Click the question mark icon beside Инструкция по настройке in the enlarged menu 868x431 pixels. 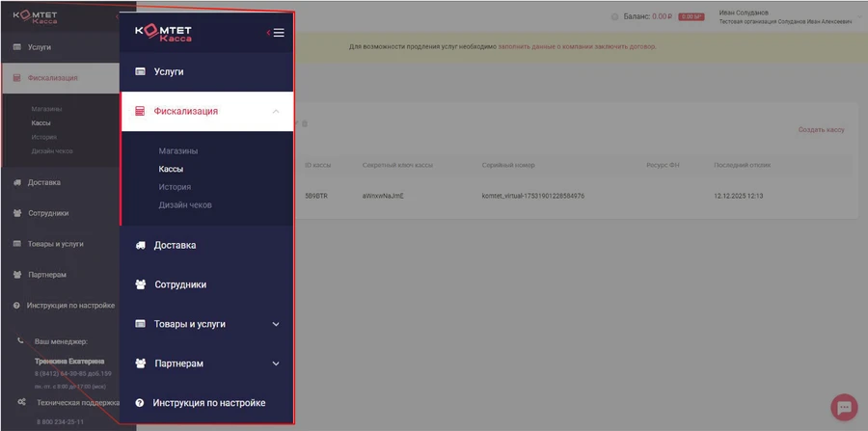140,403
